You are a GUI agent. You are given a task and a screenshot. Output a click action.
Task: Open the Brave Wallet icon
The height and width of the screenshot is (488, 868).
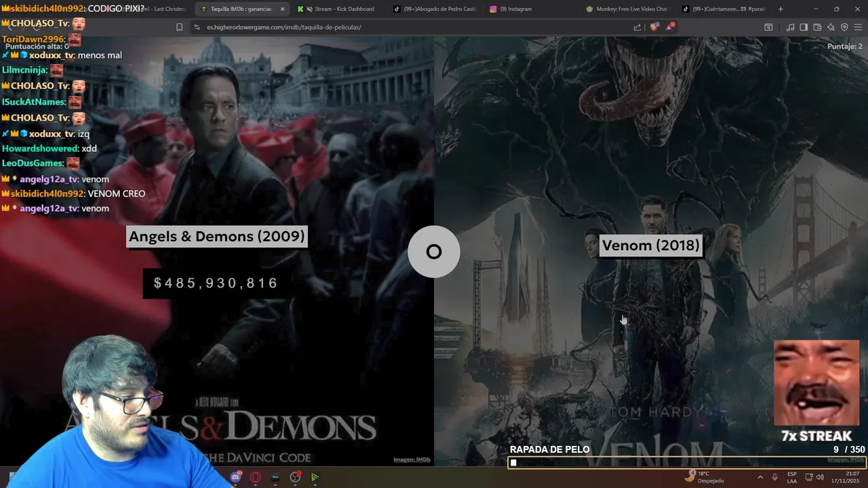[817, 27]
